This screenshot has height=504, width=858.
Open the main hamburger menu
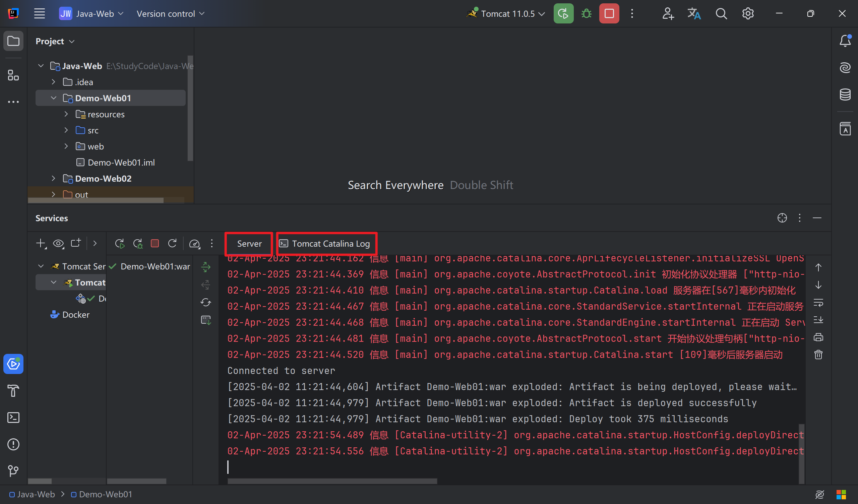coord(40,14)
